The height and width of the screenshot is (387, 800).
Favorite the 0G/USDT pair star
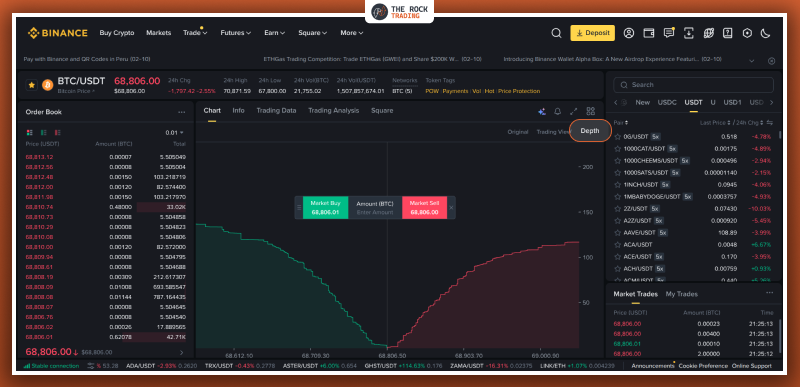[617, 137]
